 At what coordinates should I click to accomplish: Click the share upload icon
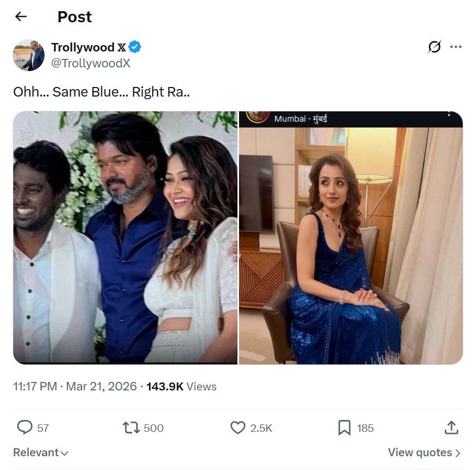point(451,428)
